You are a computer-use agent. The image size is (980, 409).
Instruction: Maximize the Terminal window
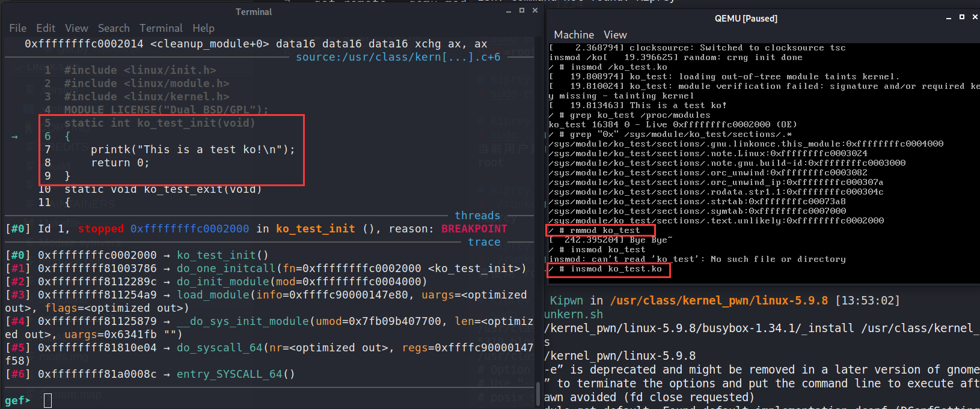pos(522,11)
